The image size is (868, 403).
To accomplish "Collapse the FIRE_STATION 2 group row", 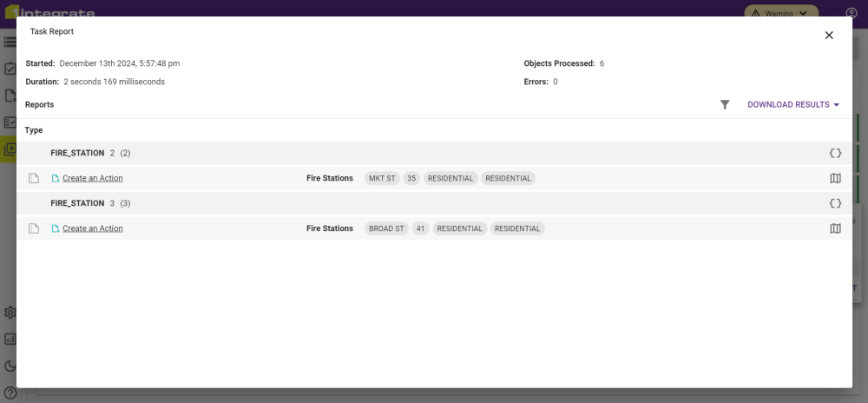I will tap(77, 153).
